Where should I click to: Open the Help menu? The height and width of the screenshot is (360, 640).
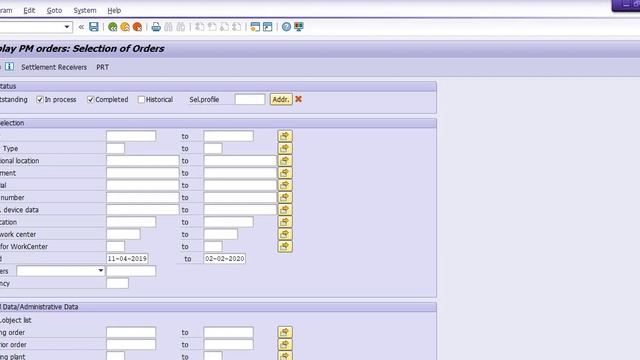pos(114,10)
